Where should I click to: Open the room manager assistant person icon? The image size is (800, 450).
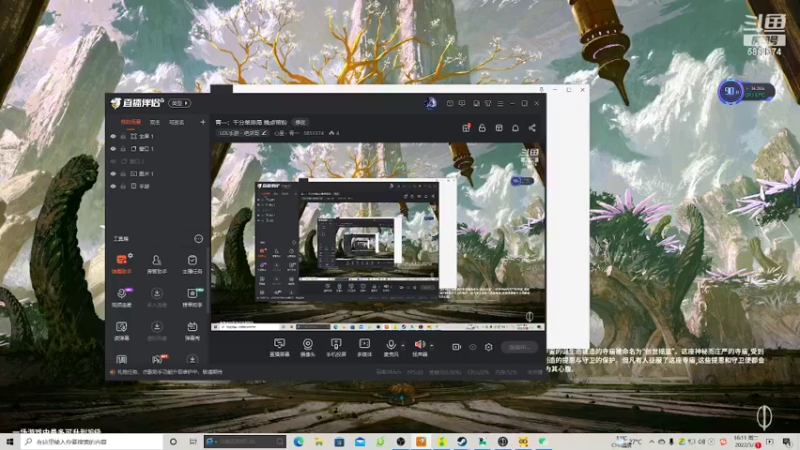tap(157, 264)
